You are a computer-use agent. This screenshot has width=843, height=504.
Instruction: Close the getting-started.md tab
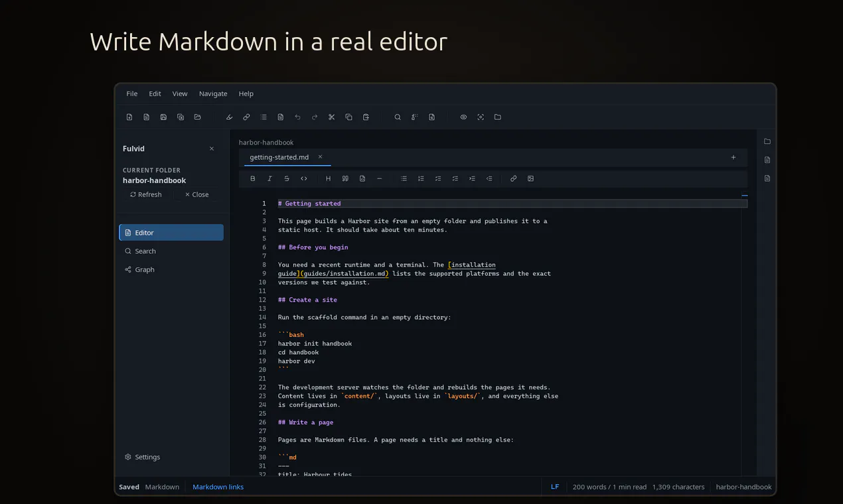coord(320,157)
